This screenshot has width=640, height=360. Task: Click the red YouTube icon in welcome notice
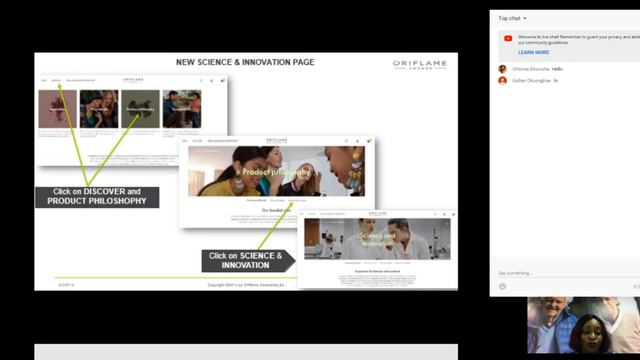pos(508,38)
